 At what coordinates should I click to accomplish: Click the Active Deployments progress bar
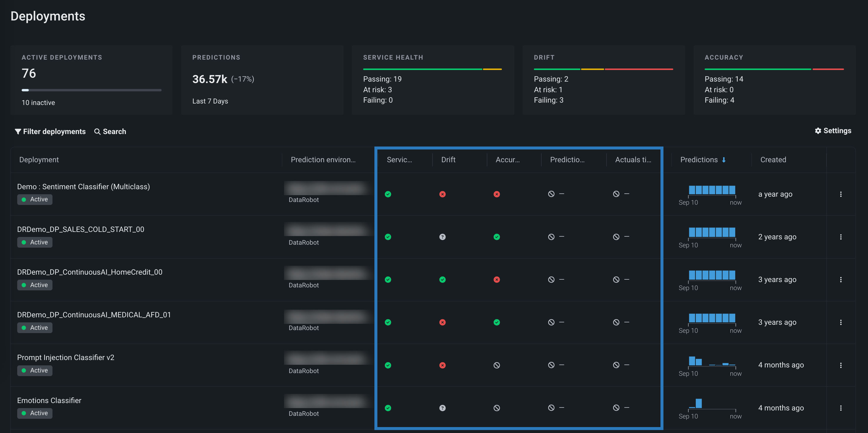pyautogui.click(x=91, y=90)
